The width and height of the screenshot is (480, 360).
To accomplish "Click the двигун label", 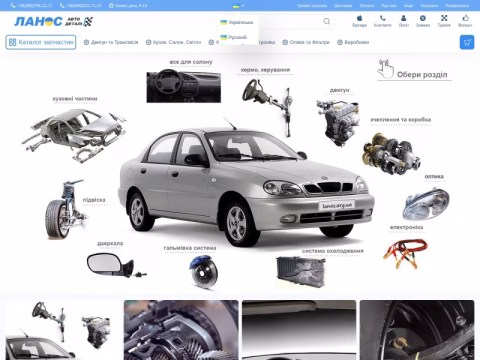I will click(340, 90).
